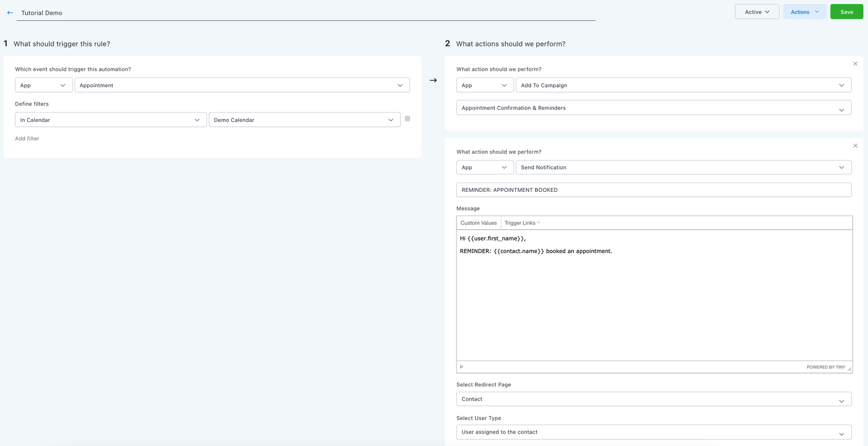Screen dimensions: 868x446
Task: Open the Add To Campaign action dropdown
Action: point(683,86)
